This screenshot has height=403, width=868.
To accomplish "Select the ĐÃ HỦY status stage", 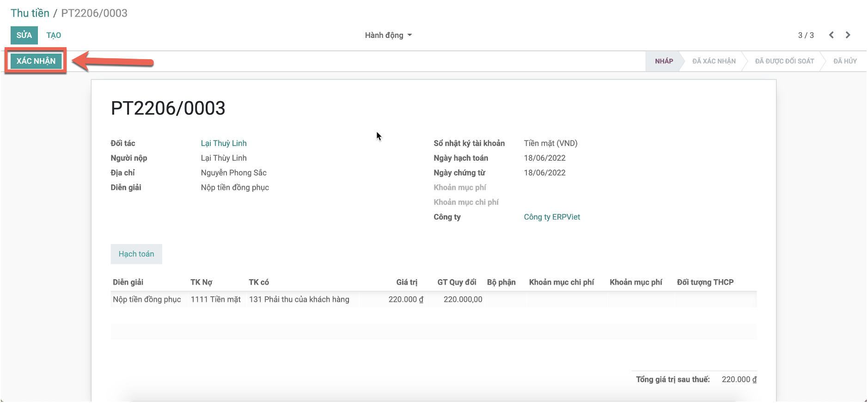I will click(845, 61).
